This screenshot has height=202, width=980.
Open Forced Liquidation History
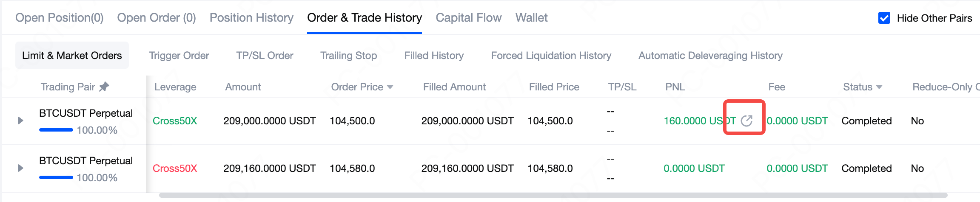[x=551, y=56]
